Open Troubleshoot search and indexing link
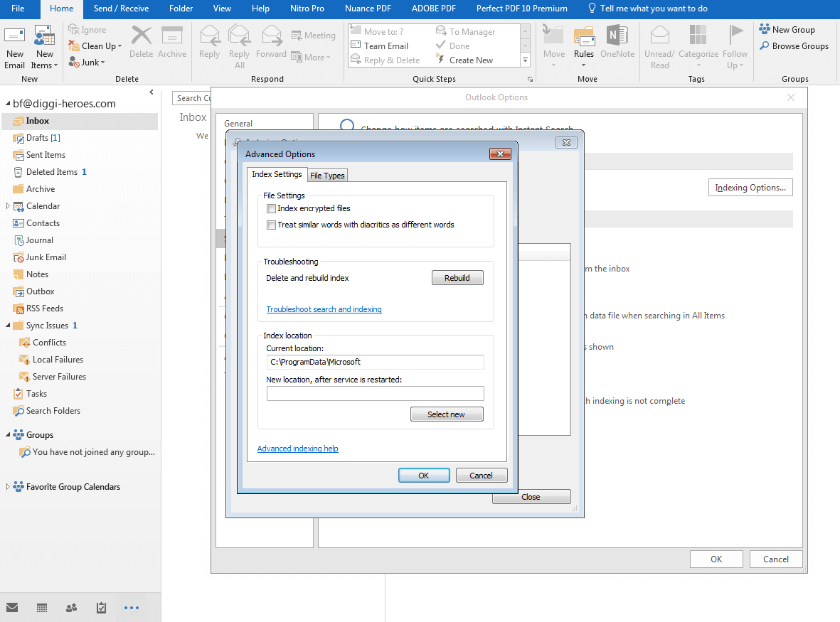 tap(324, 309)
